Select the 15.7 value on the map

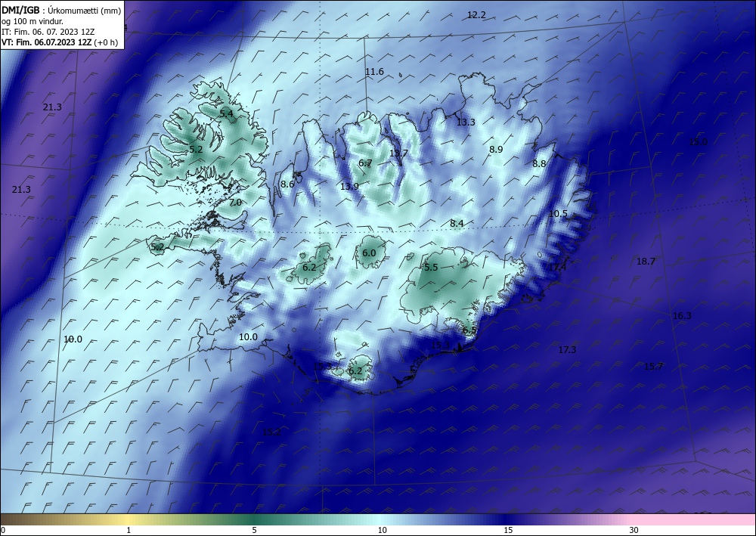pyautogui.click(x=653, y=367)
